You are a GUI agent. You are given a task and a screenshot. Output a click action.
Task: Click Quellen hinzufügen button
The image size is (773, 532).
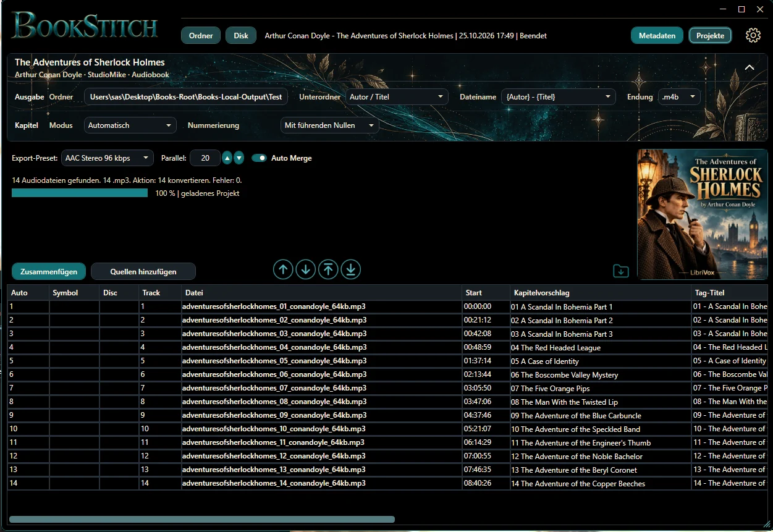click(x=143, y=271)
